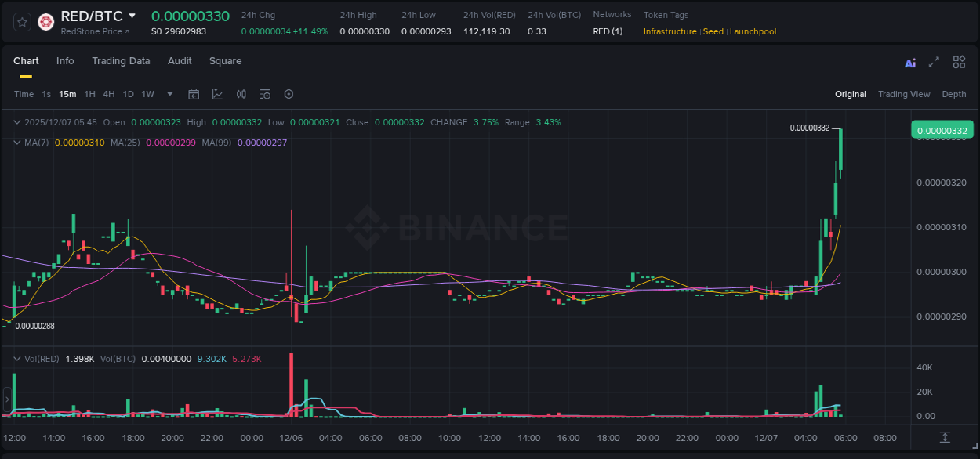980x459 pixels.
Task: Collapse the MA(7) indicator legend chevron
Action: tap(17, 143)
